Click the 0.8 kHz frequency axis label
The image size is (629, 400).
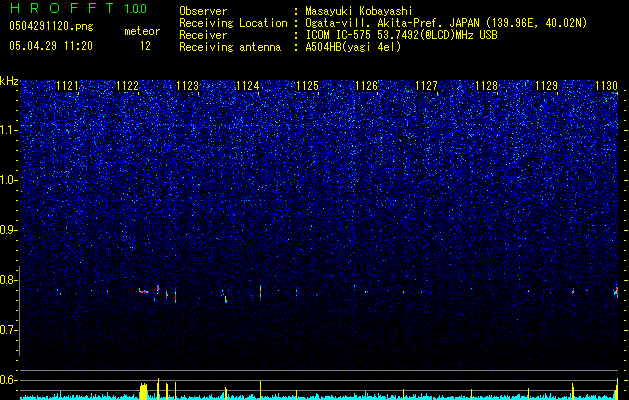pyautogui.click(x=9, y=280)
